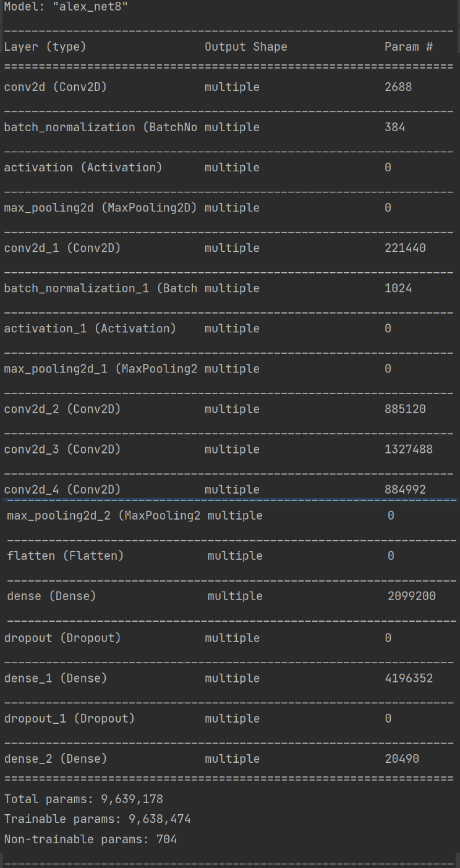
Task: Click conv2d_1 parameter value 221440
Action: (405, 248)
